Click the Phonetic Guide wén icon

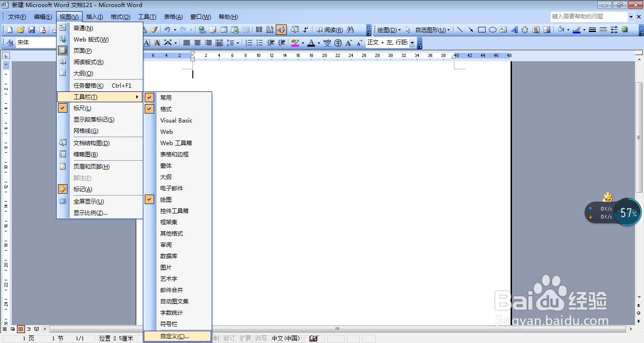coord(327,42)
